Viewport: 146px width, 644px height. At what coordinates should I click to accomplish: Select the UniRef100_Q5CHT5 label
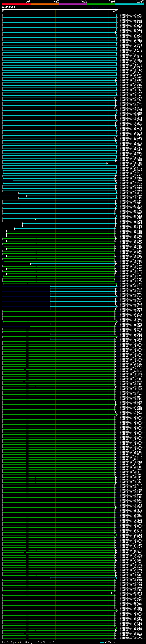pyautogui.click(x=131, y=314)
